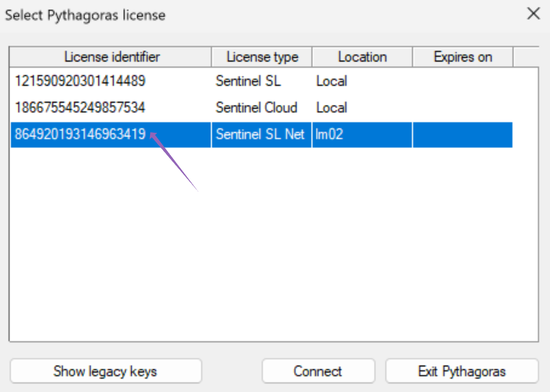Click the Sentinel Cloud license type cell
Screen dimensions: 550x392
tap(256, 107)
